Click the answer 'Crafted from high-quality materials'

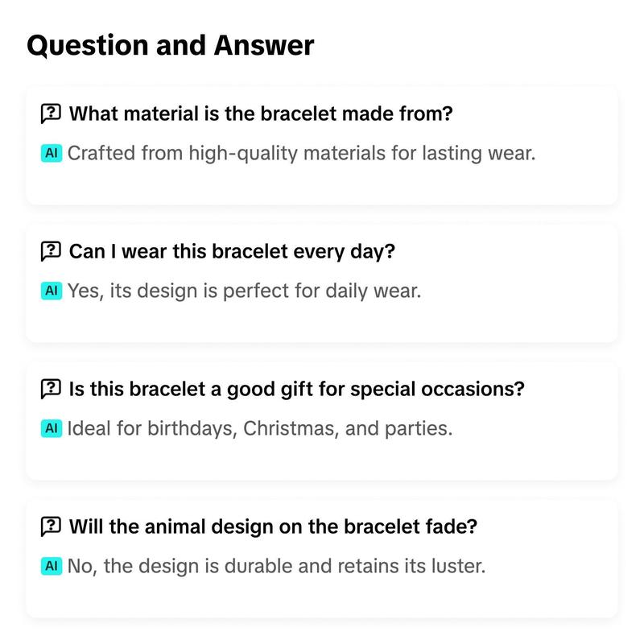tap(301, 153)
